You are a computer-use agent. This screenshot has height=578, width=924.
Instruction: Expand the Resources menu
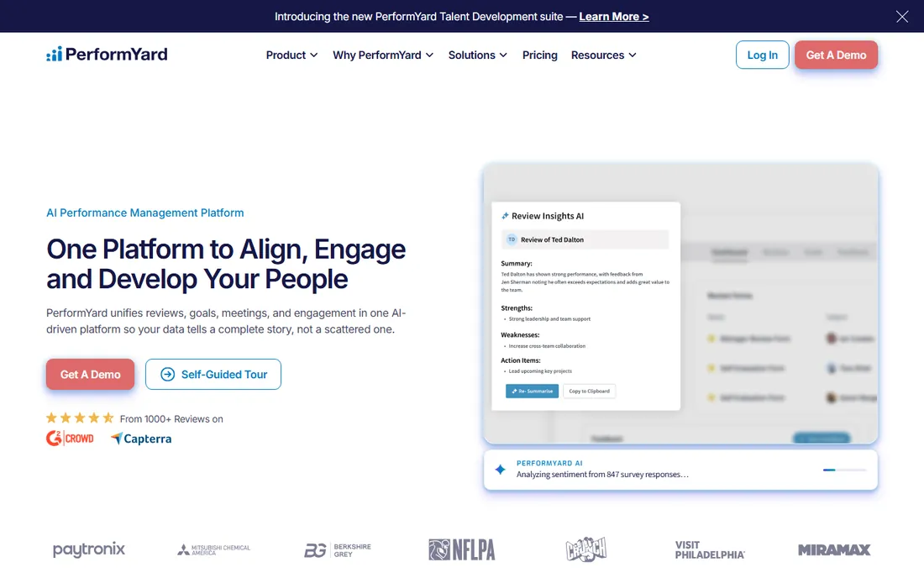[603, 55]
